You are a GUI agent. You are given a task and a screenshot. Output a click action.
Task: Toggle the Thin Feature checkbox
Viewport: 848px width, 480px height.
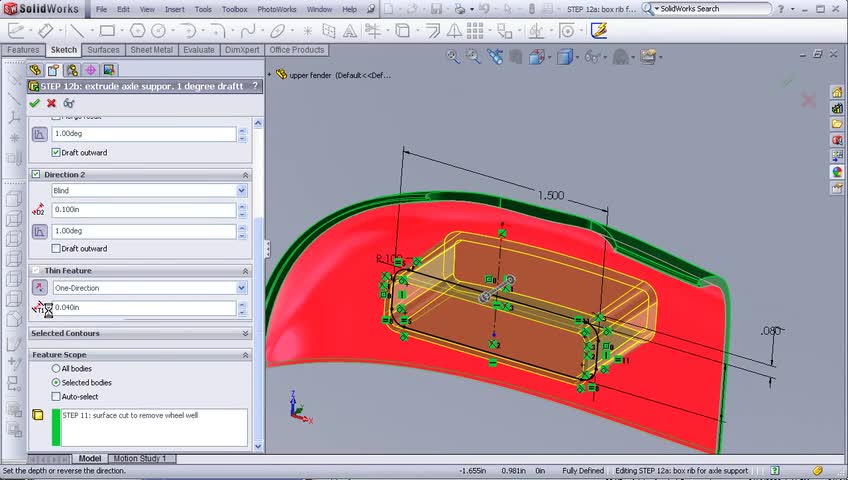(36, 270)
